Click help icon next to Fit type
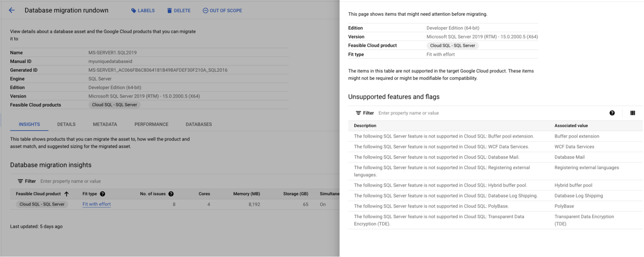Image resolution: width=644 pixels, height=257 pixels. coord(103,194)
